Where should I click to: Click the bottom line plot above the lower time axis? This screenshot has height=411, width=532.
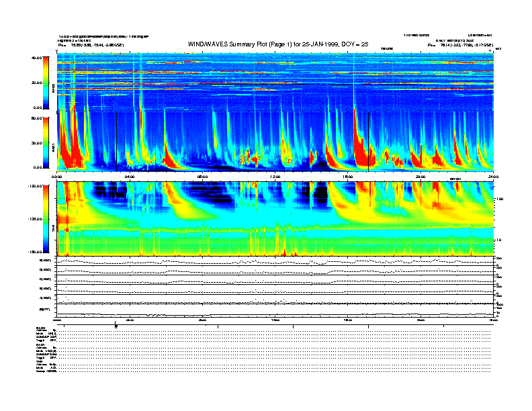275,310
